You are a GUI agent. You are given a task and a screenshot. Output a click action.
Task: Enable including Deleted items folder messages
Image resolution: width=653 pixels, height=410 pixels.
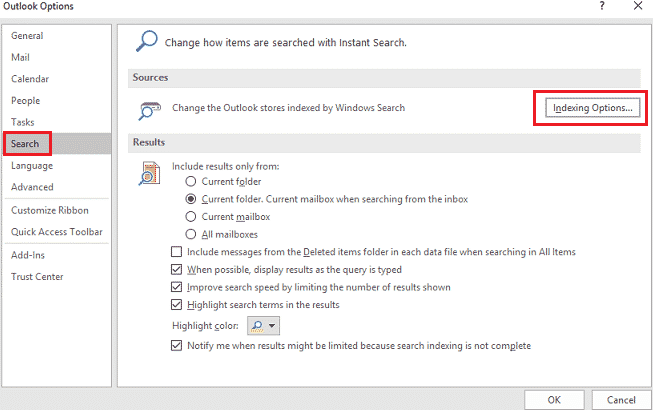point(178,252)
